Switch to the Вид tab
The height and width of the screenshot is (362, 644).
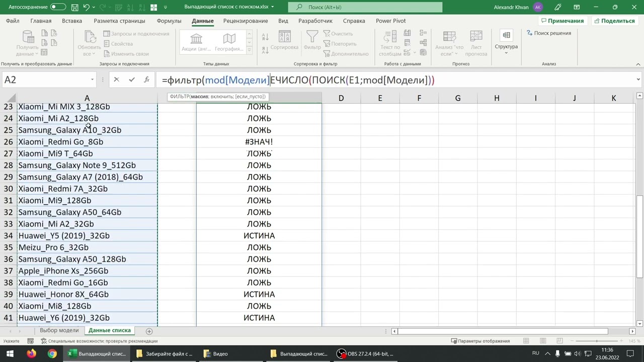click(283, 21)
